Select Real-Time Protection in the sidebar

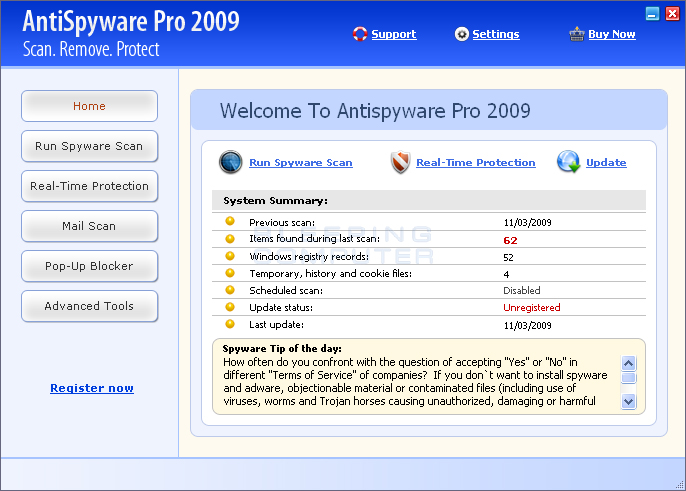tap(89, 186)
